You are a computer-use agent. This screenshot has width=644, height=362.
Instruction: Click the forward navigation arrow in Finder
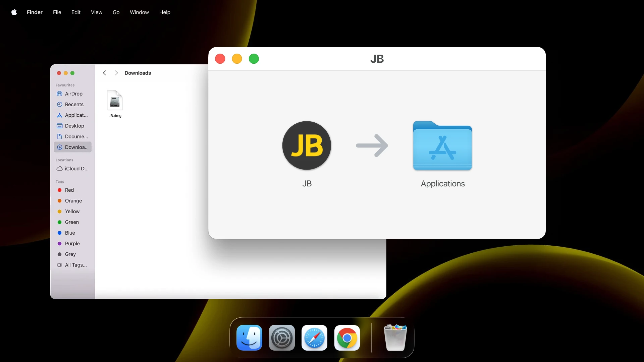116,73
